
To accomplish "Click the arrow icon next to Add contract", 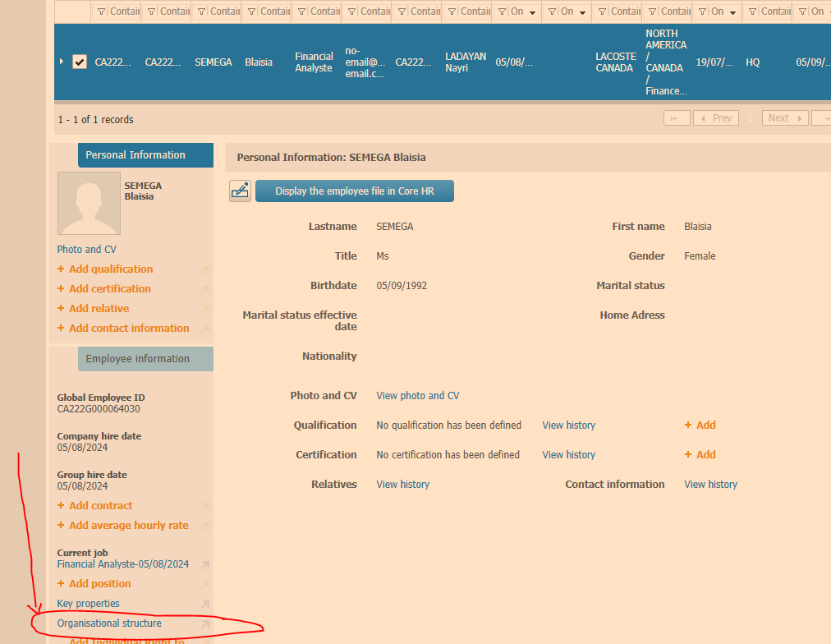I will click(x=204, y=505).
